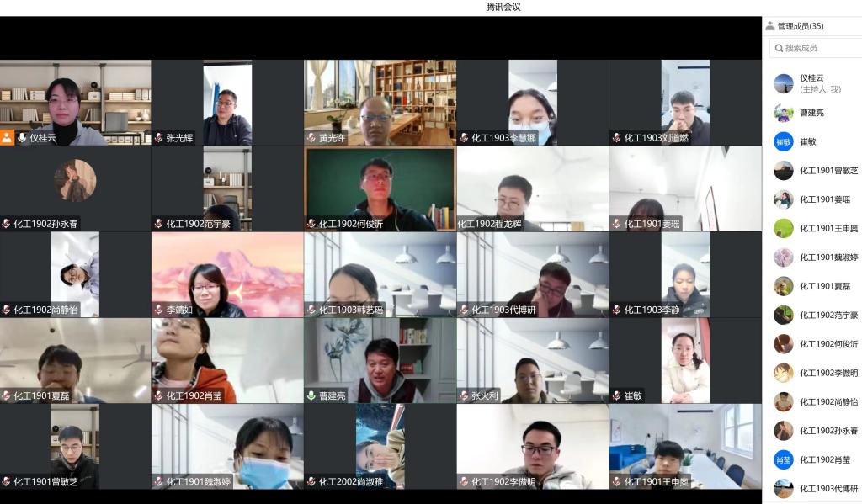Viewport: 862px width, 504px height.
Task: Toggle the mic icon on 崔敏's video tile
Action: 616,395
